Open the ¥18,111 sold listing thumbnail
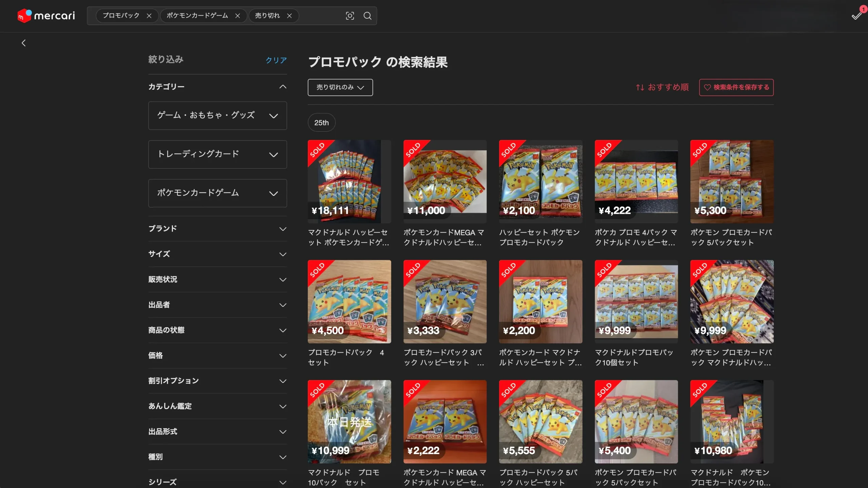The height and width of the screenshot is (488, 868). pyautogui.click(x=349, y=182)
